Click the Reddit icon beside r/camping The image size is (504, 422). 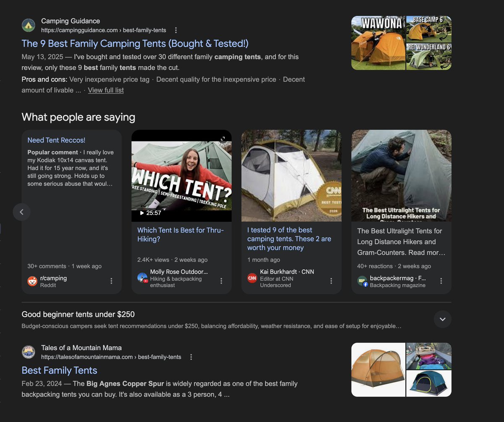pyautogui.click(x=32, y=281)
